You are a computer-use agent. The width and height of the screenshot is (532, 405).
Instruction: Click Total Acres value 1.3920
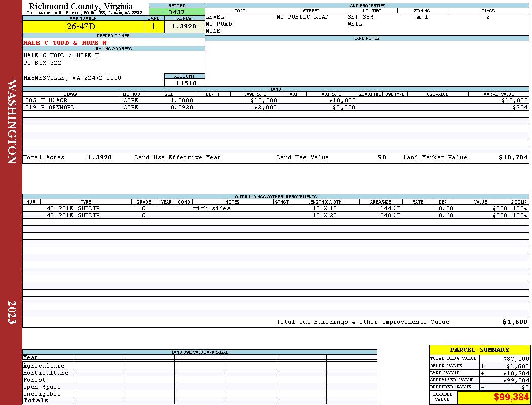pos(99,157)
